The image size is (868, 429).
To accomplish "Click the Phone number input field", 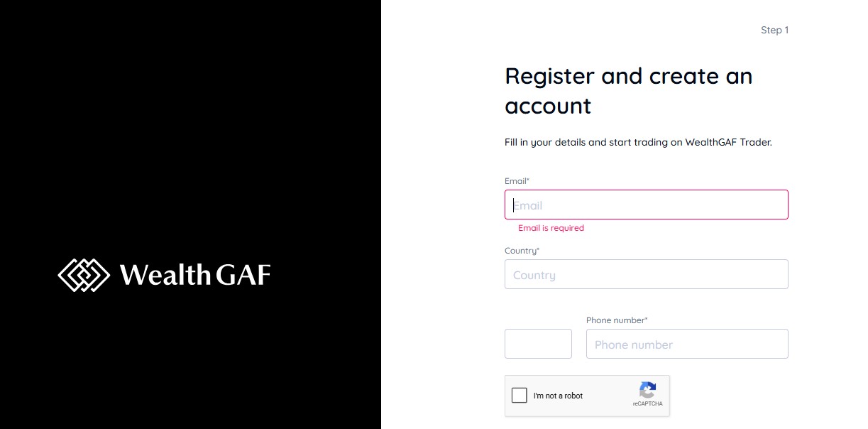I will 686,344.
